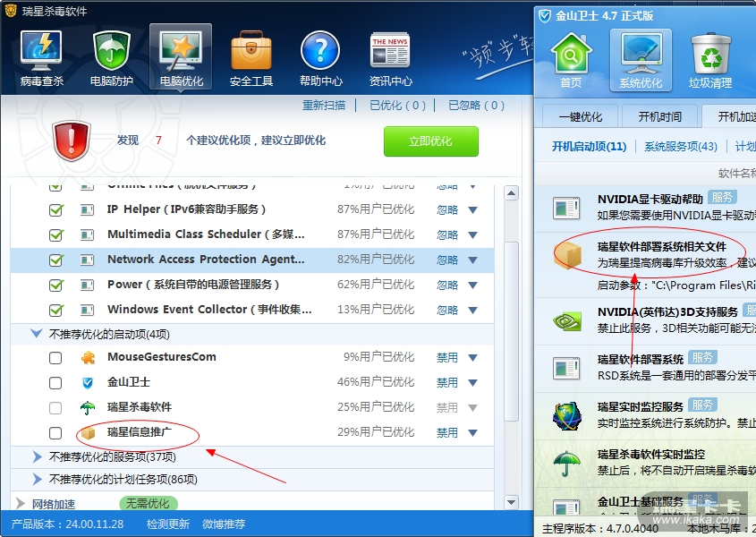Click 无需优化 badge beside 网络加速
This screenshot has width=756, height=537.
(148, 504)
